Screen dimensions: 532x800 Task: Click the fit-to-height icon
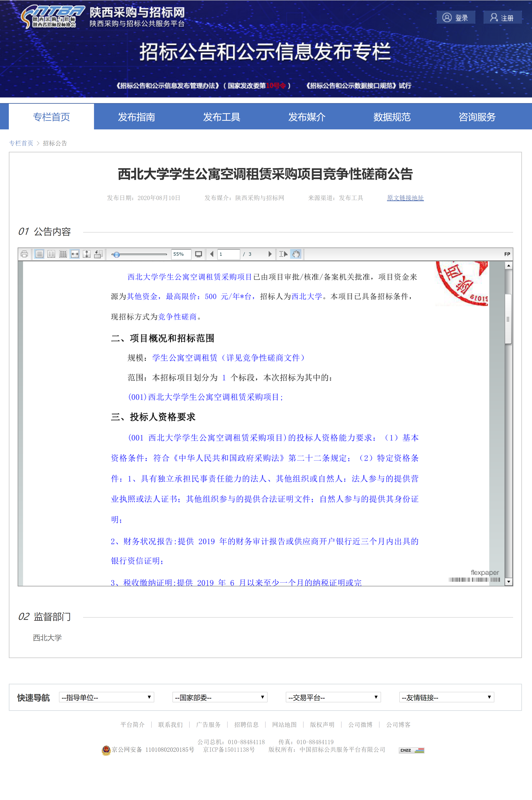pos(87,254)
